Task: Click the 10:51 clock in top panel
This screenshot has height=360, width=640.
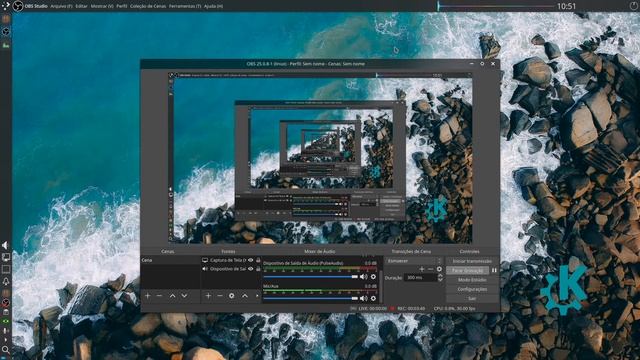Action: [x=567, y=6]
